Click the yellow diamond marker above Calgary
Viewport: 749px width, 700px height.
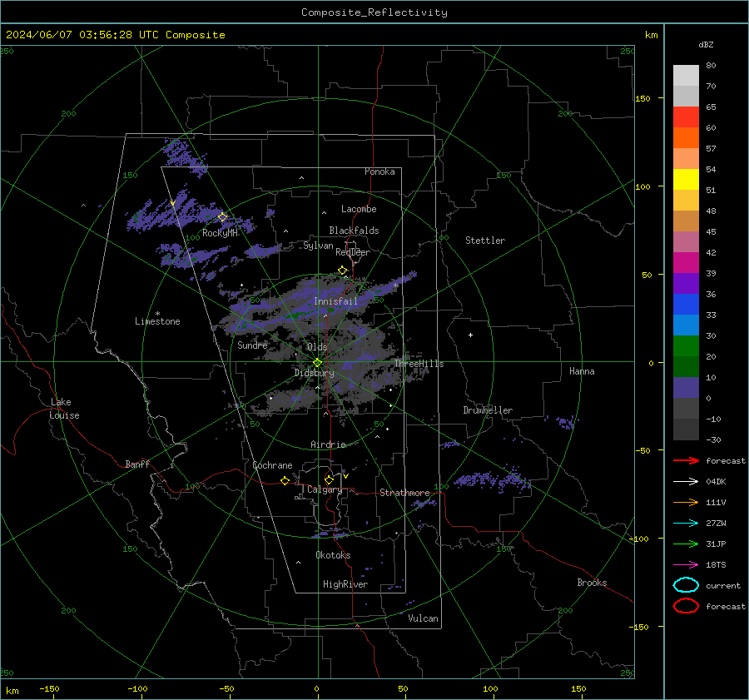pos(329,479)
